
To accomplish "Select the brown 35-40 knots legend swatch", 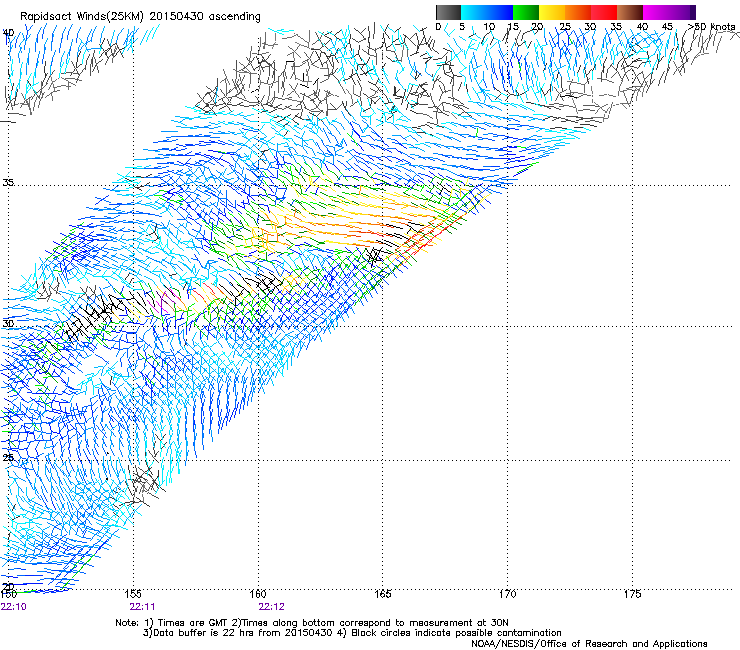I will [x=630, y=12].
